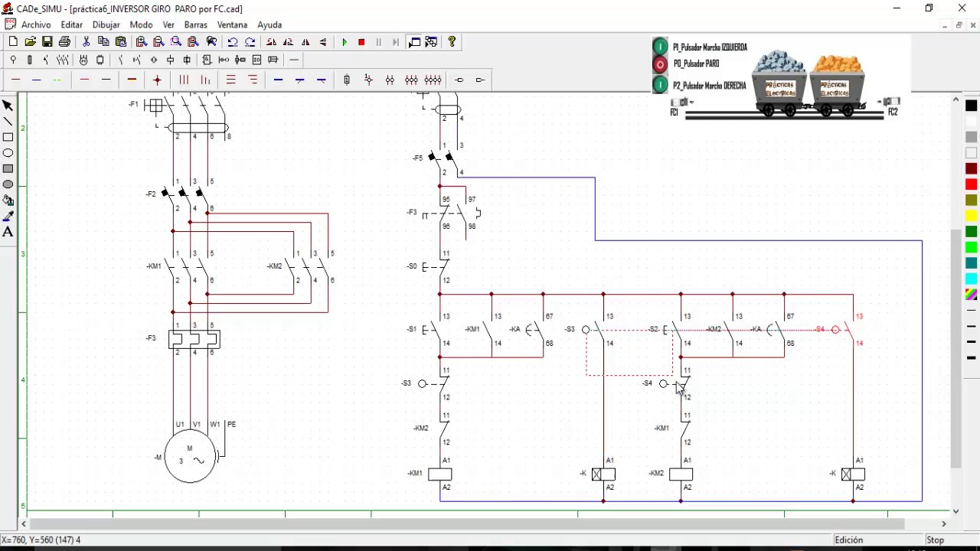This screenshot has width=980, height=551.
Task: Select the empty rectangle drawing tool
Action: 8,138
